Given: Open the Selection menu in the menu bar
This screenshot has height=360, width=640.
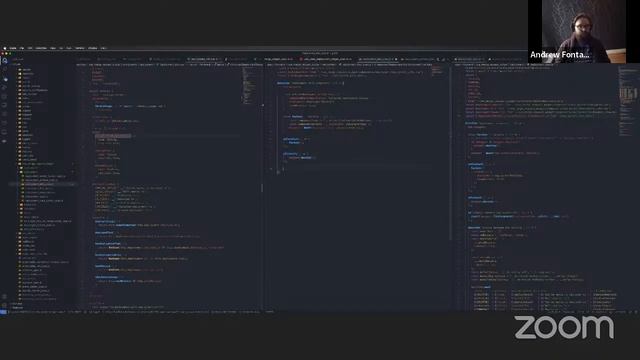Looking at the screenshot, I should [x=41, y=48].
